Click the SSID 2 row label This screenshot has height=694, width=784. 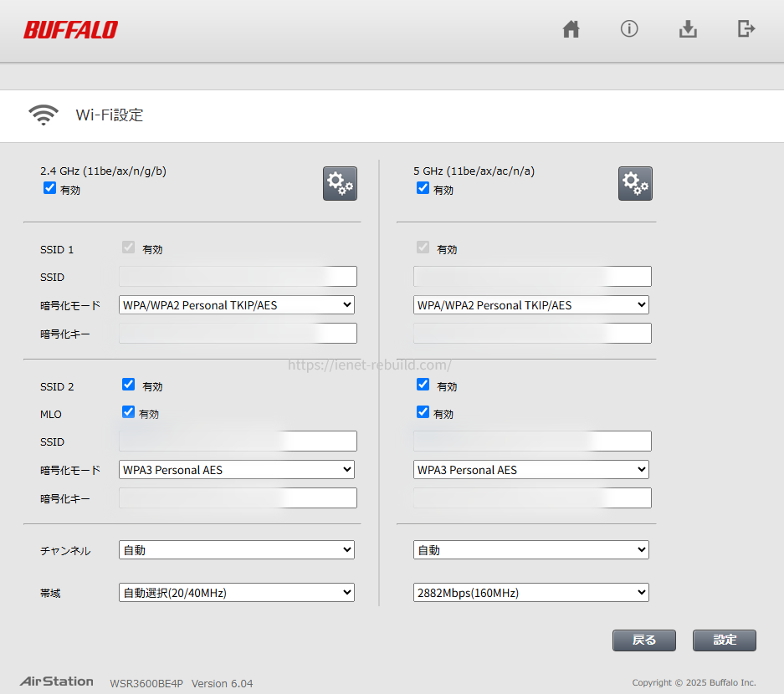[57, 387]
